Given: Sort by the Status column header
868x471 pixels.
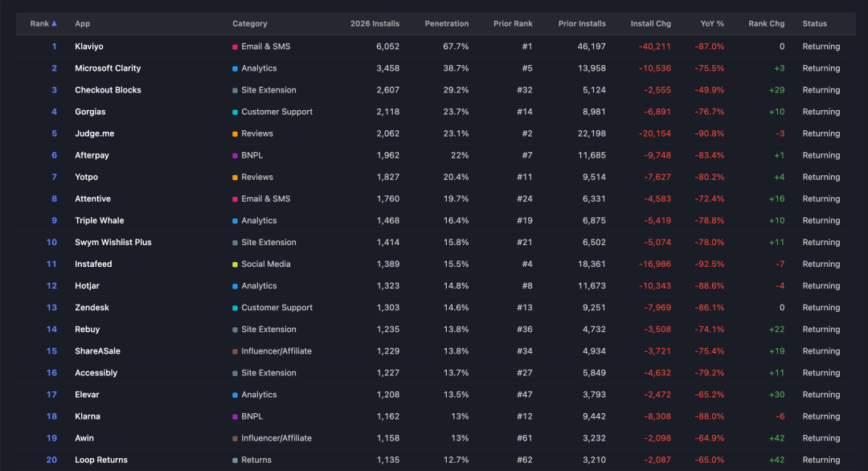Looking at the screenshot, I should 815,24.
